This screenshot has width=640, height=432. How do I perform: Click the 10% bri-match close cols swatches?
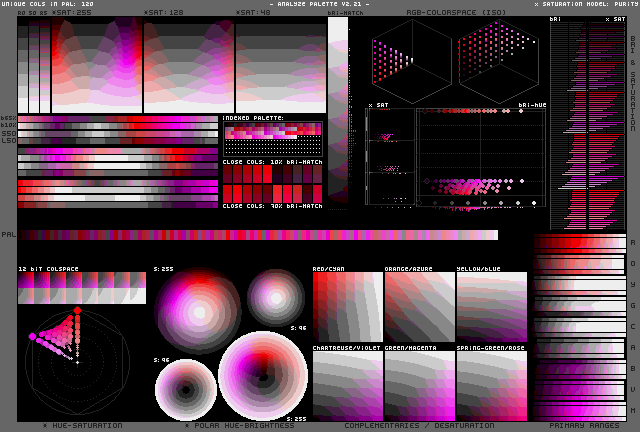[272, 174]
